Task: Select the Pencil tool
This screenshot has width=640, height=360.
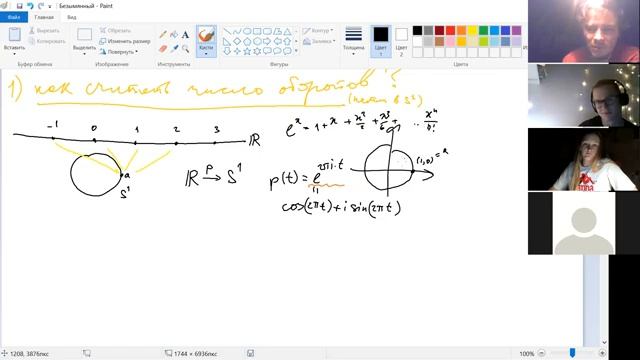Action: point(163,35)
